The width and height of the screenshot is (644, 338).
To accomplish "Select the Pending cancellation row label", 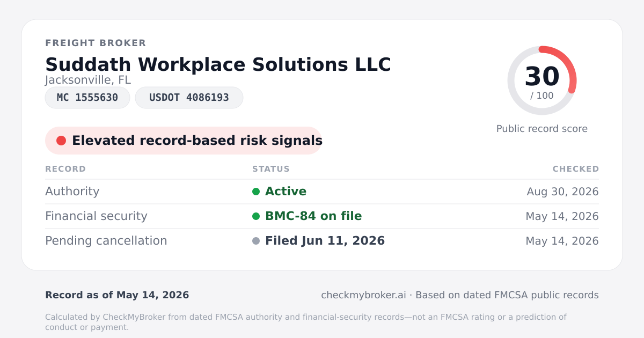I will (106, 241).
